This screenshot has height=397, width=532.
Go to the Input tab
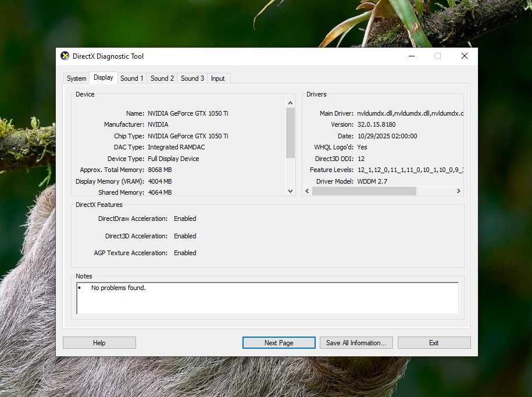218,78
